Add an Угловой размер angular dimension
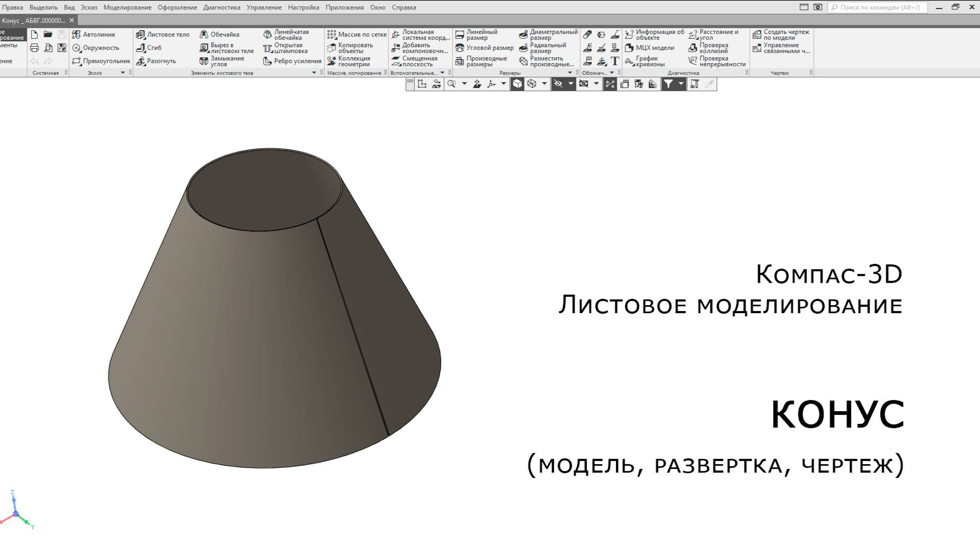This screenshot has width=980, height=551. tap(485, 48)
